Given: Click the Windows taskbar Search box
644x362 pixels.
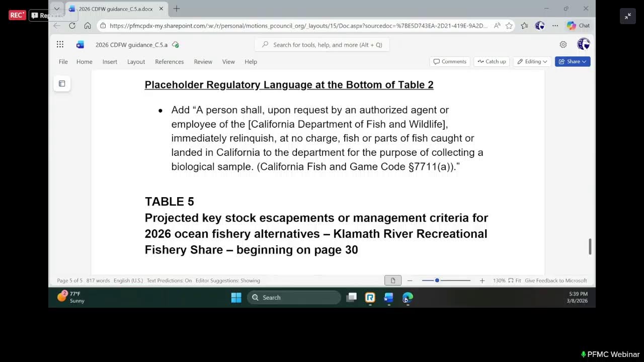Looking at the screenshot, I should (x=294, y=298).
